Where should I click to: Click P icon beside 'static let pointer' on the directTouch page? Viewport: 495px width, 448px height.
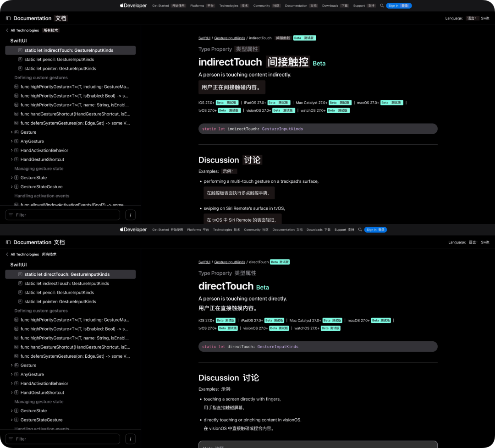click(x=20, y=301)
